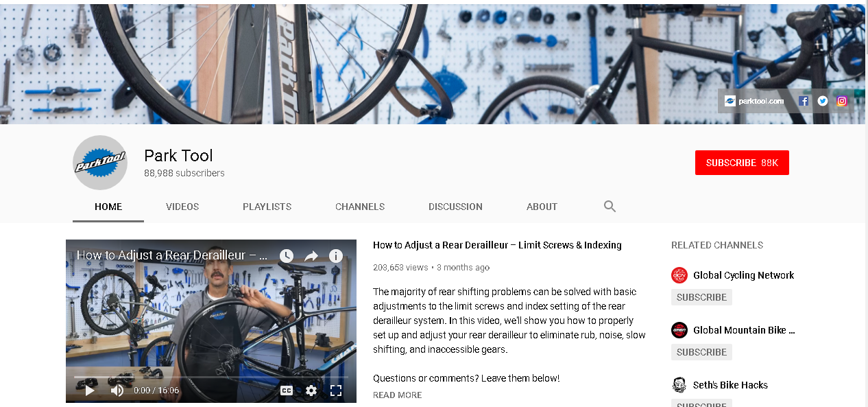The height and width of the screenshot is (407, 868).
Task: Click the video progress bar
Action: (211, 377)
